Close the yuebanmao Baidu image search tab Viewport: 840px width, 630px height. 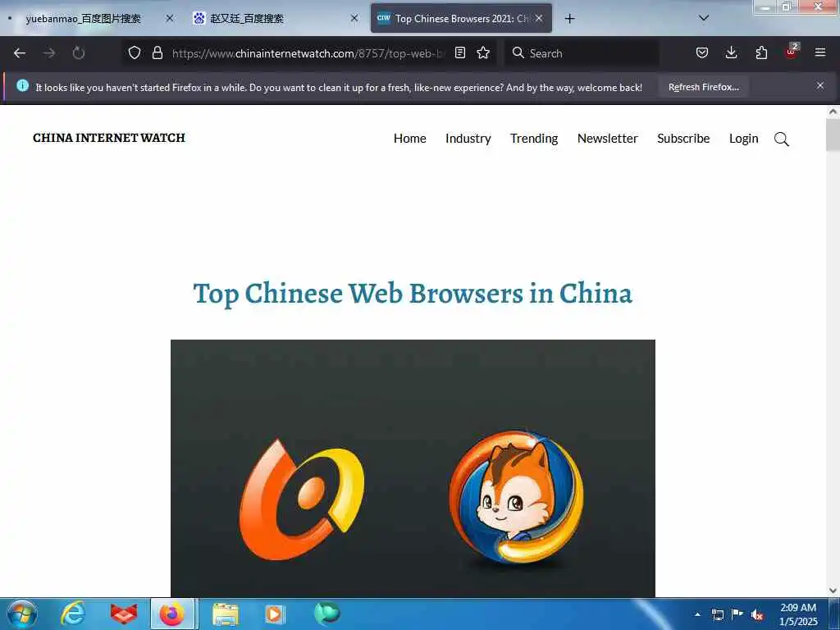coord(170,18)
